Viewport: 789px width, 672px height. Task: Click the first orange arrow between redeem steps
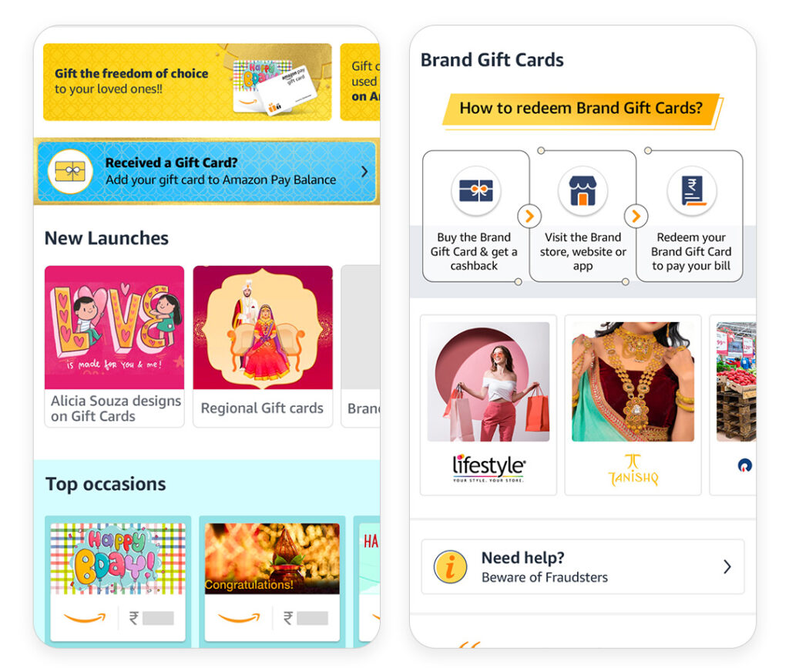529,217
